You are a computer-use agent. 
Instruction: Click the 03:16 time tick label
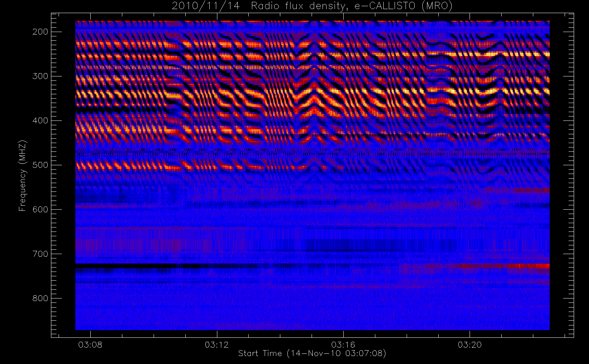click(x=343, y=345)
